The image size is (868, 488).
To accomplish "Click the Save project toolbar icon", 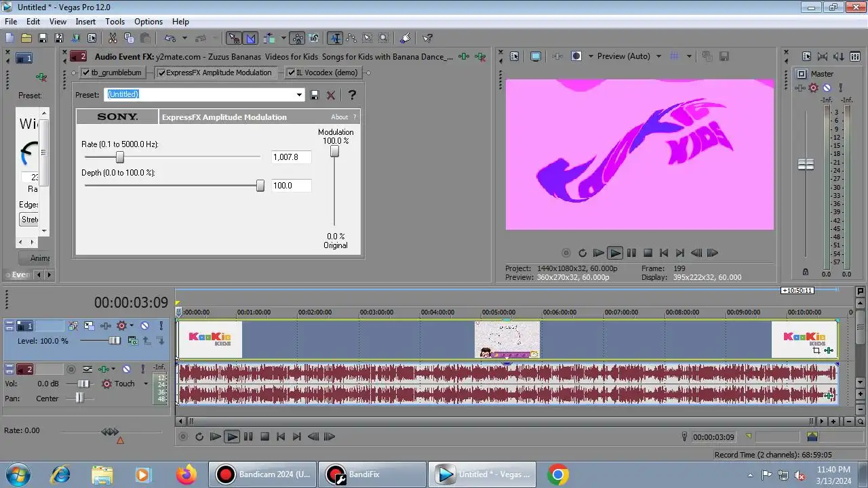I will (43, 38).
